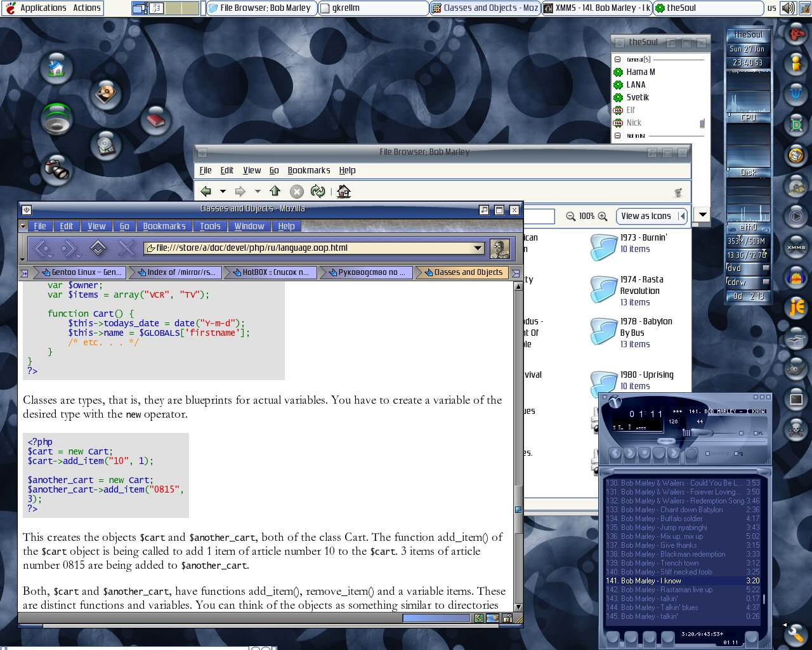The height and width of the screenshot is (650, 812).
Task: Collapse Mozilla menu bar grippy
Action: [x=23, y=226]
